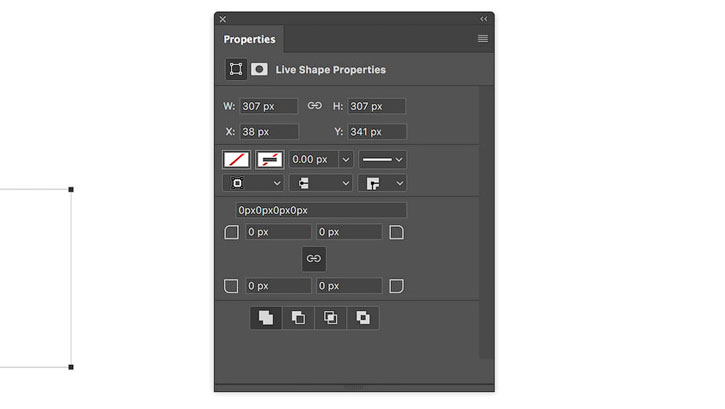The image size is (725, 409).
Task: Collapse the panel with double-arrow icon
Action: click(x=484, y=19)
